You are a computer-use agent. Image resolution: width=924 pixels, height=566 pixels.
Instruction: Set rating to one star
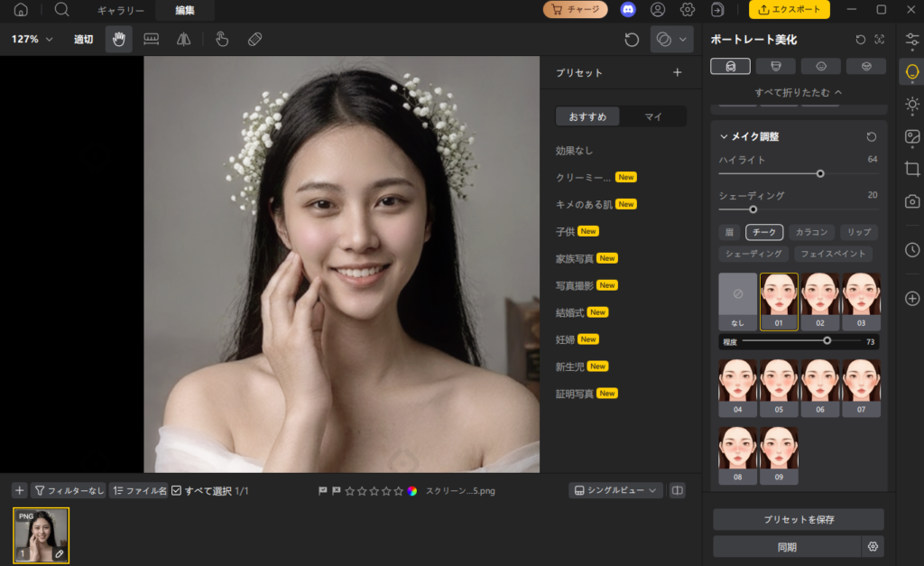350,491
